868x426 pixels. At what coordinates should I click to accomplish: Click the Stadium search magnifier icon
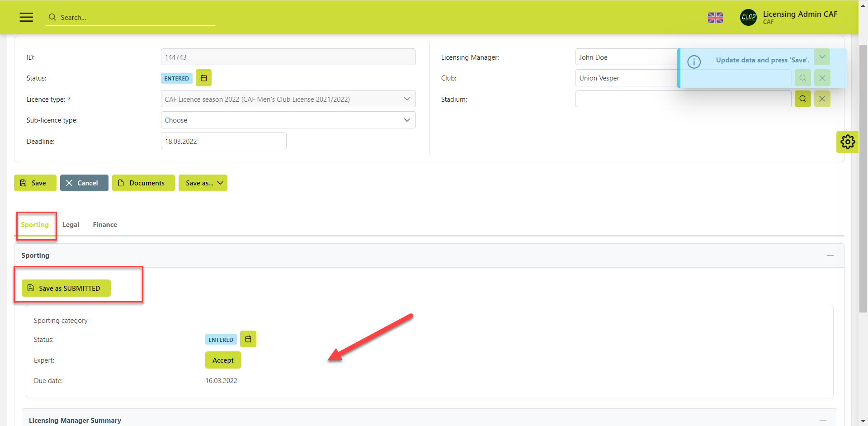coord(802,99)
